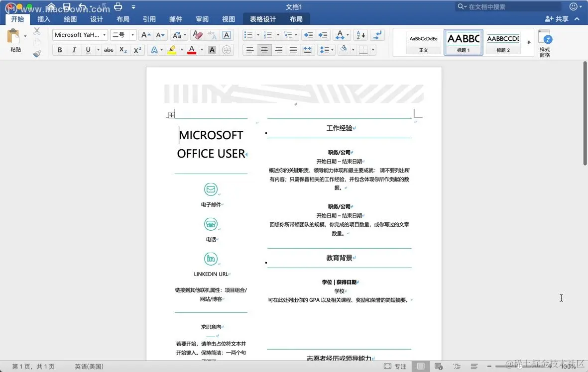The image size is (588, 372).
Task: Open the 插入 ribbon tab
Action: coord(44,19)
